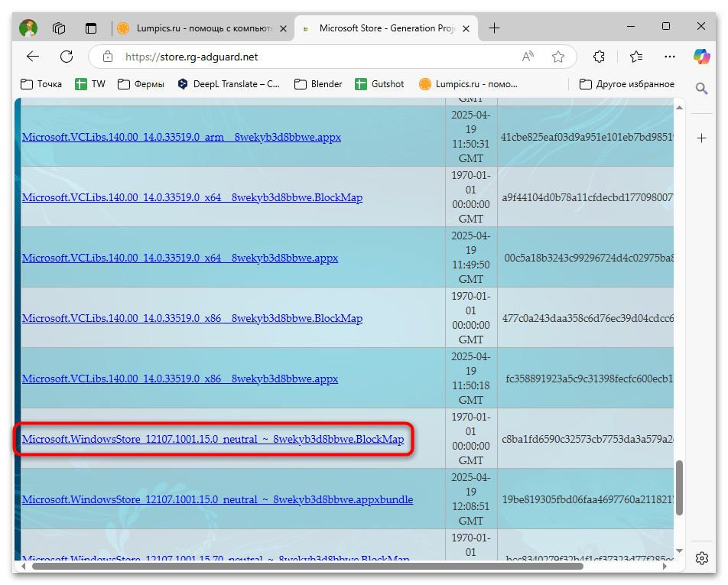Viewport: 728px width, 585px height.
Task: Click the date cell 2025-04-19 11:50:18 GMT
Action: coord(471,378)
